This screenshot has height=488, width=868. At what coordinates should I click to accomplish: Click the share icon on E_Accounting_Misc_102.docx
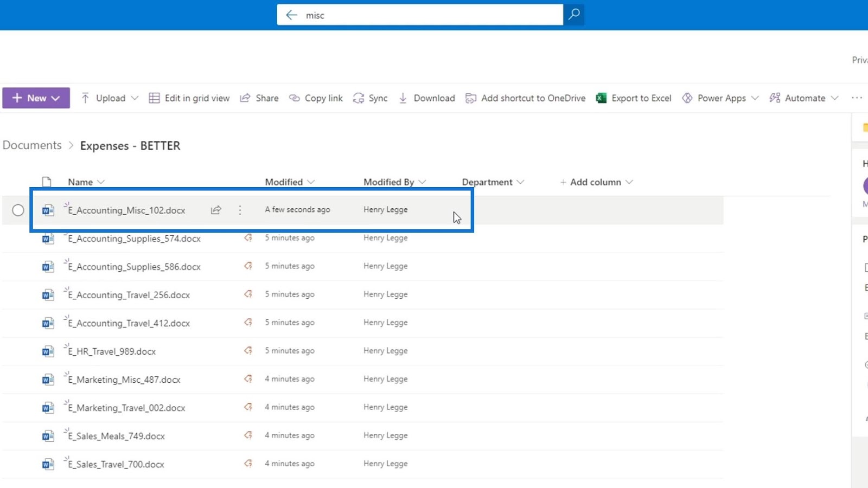(x=216, y=210)
